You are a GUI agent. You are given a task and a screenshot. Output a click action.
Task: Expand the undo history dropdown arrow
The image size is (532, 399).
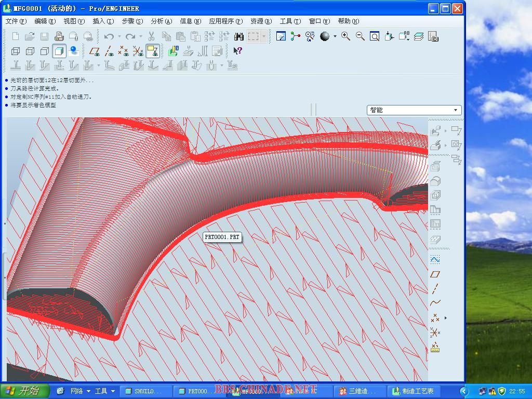119,36
